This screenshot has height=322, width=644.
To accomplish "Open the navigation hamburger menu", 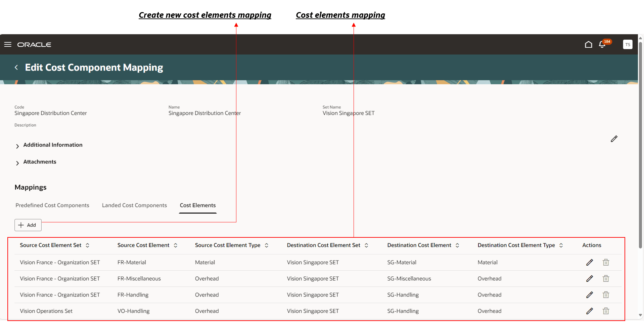I will tap(7, 44).
